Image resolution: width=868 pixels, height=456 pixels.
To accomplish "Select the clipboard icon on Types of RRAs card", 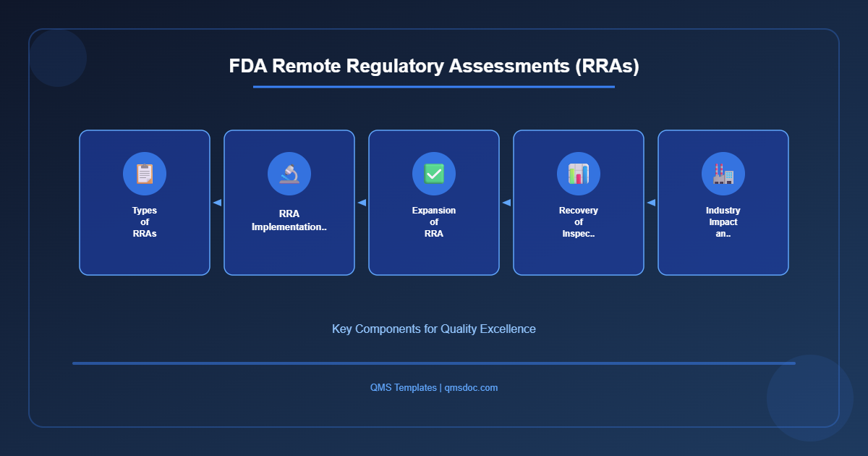I will pos(144,173).
